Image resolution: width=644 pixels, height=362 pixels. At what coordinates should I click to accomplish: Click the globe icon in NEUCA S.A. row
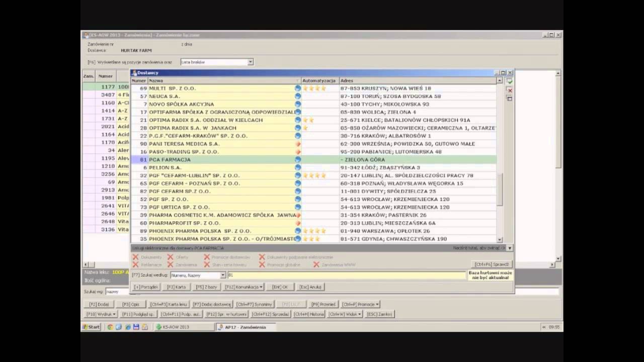pos(298,96)
